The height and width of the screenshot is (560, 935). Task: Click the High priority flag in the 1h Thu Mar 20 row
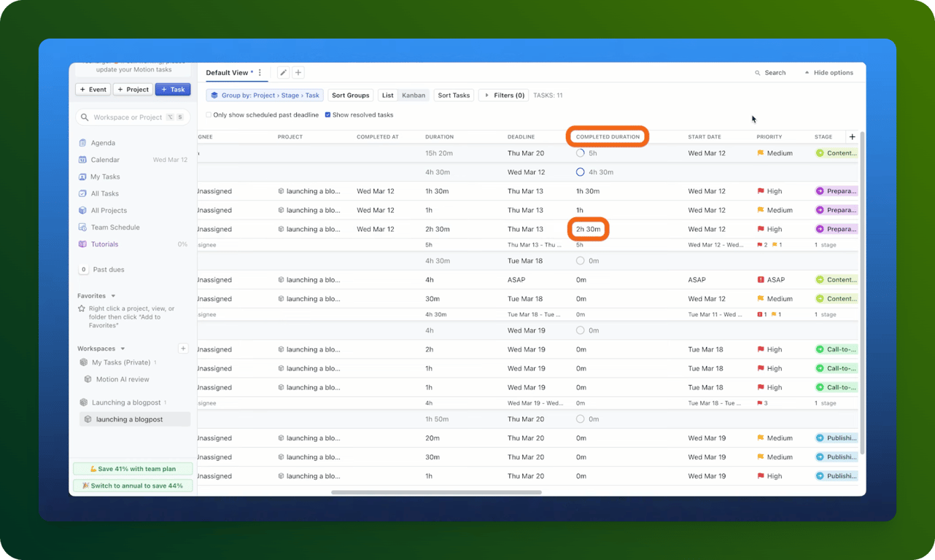[761, 476]
